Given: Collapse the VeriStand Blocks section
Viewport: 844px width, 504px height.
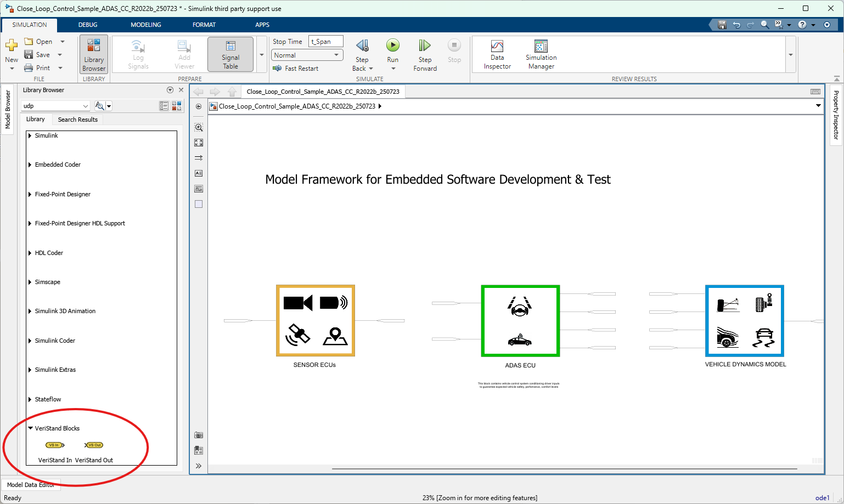Looking at the screenshot, I should (30, 428).
